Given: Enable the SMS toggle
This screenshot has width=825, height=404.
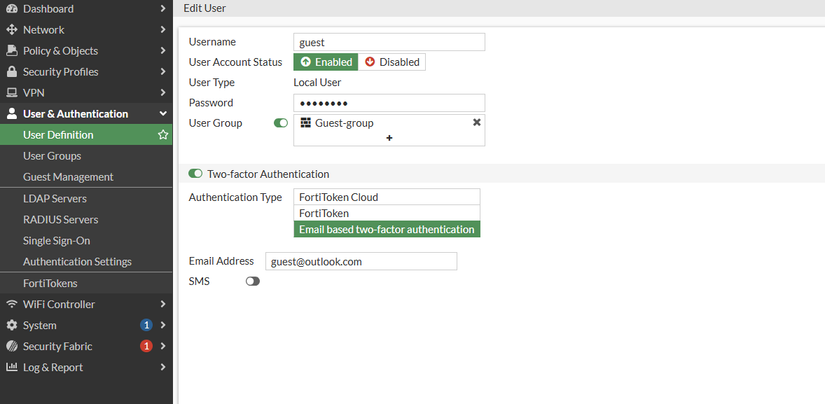Looking at the screenshot, I should [253, 282].
